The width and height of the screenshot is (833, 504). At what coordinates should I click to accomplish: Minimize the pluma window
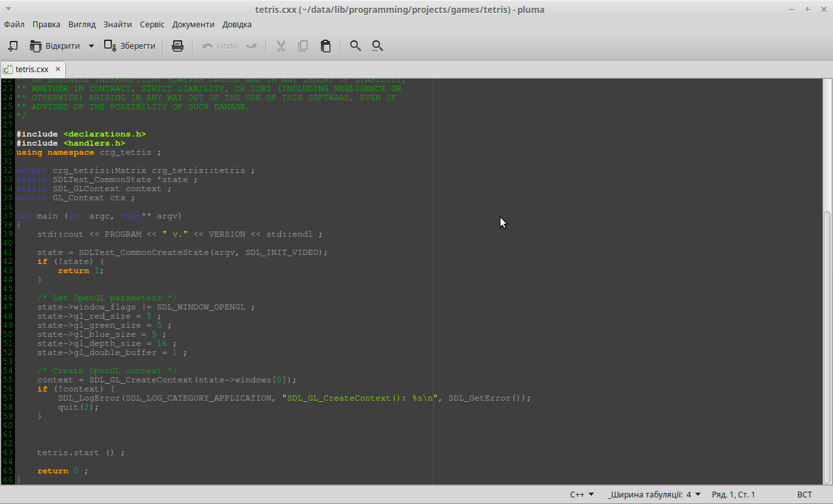pos(791,10)
